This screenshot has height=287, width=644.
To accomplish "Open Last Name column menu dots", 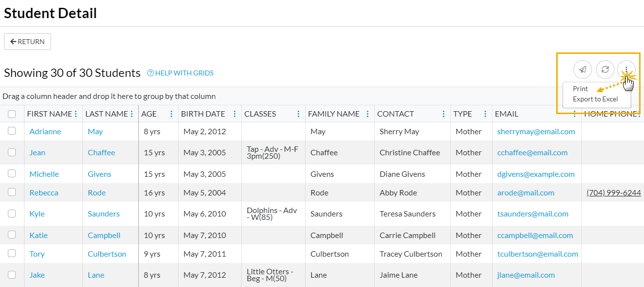I will pos(131,114).
